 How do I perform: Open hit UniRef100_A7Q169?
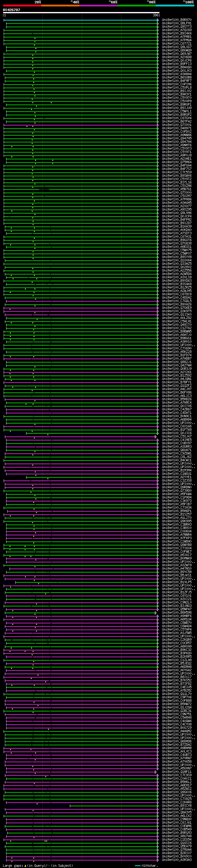click(x=176, y=30)
